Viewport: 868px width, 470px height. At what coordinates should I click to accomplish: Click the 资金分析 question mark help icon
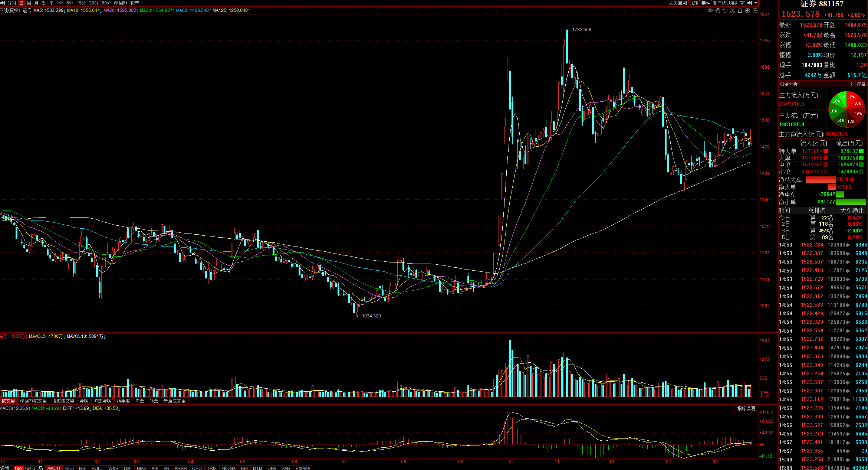pos(851,84)
